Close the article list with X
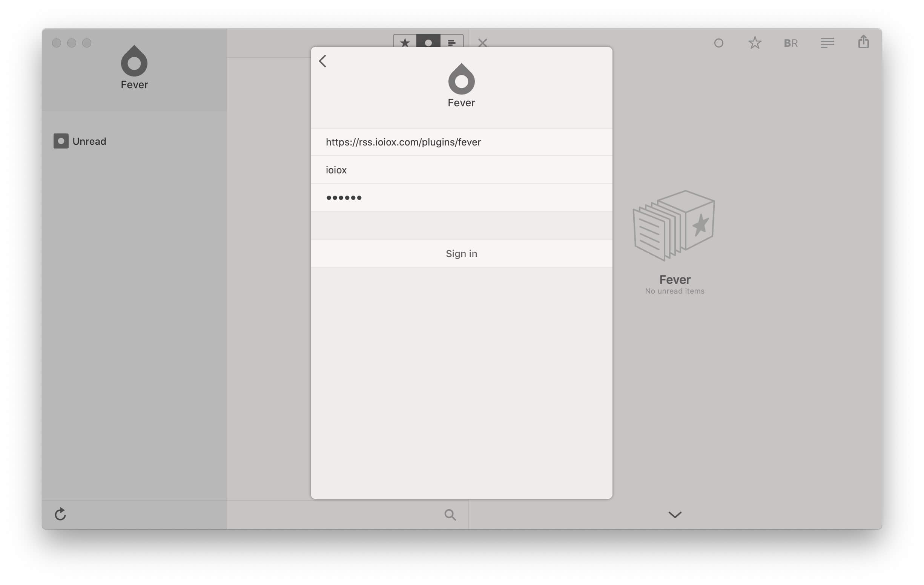Image resolution: width=924 pixels, height=585 pixels. pyautogui.click(x=483, y=43)
